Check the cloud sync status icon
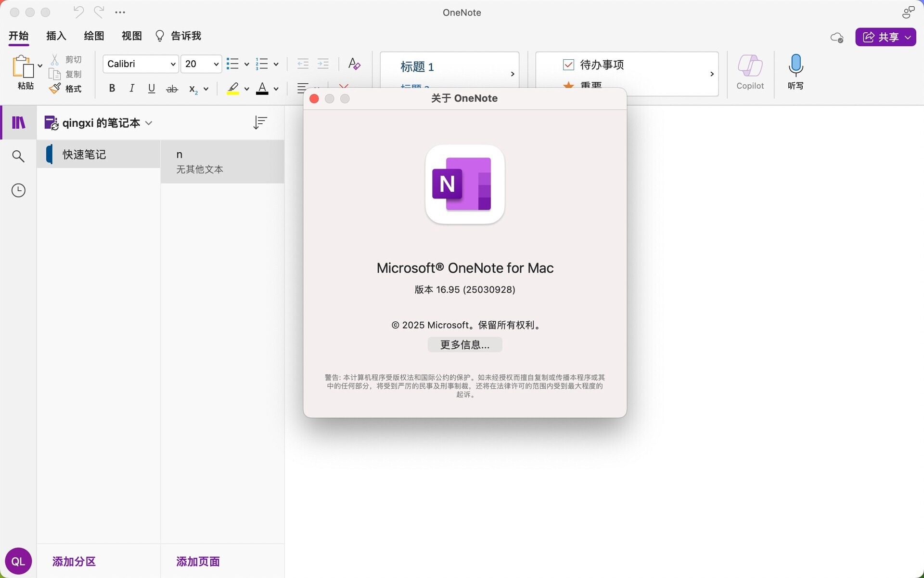Viewport: 924px width, 578px height. click(837, 37)
